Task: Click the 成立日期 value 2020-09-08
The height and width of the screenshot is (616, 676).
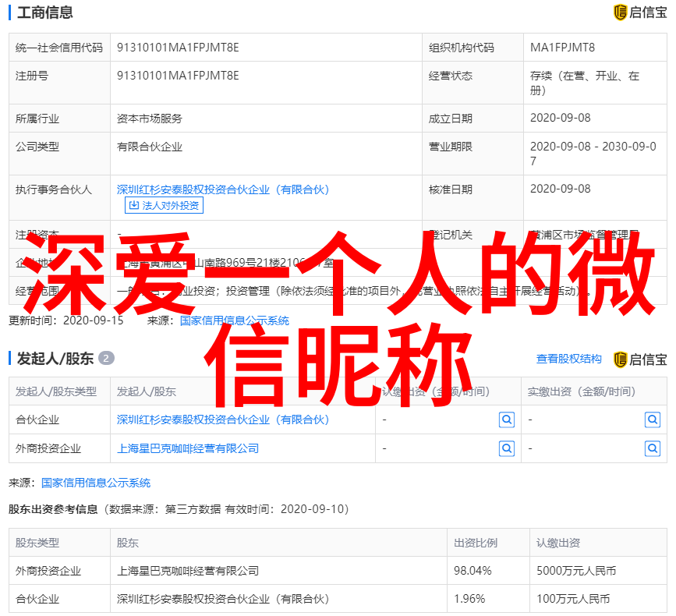Action: 561,118
